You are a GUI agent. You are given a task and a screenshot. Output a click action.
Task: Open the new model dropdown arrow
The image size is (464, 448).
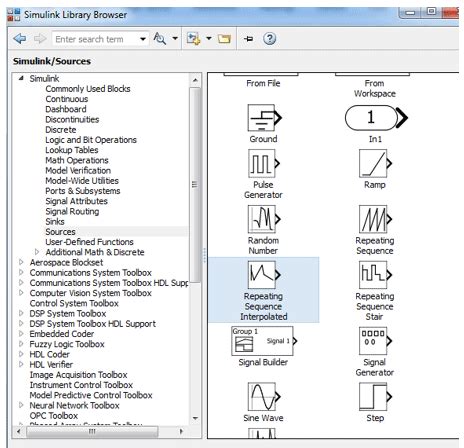[x=209, y=39]
